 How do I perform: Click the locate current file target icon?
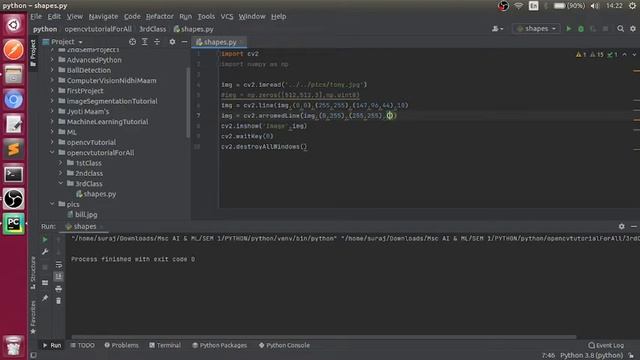click(132, 42)
